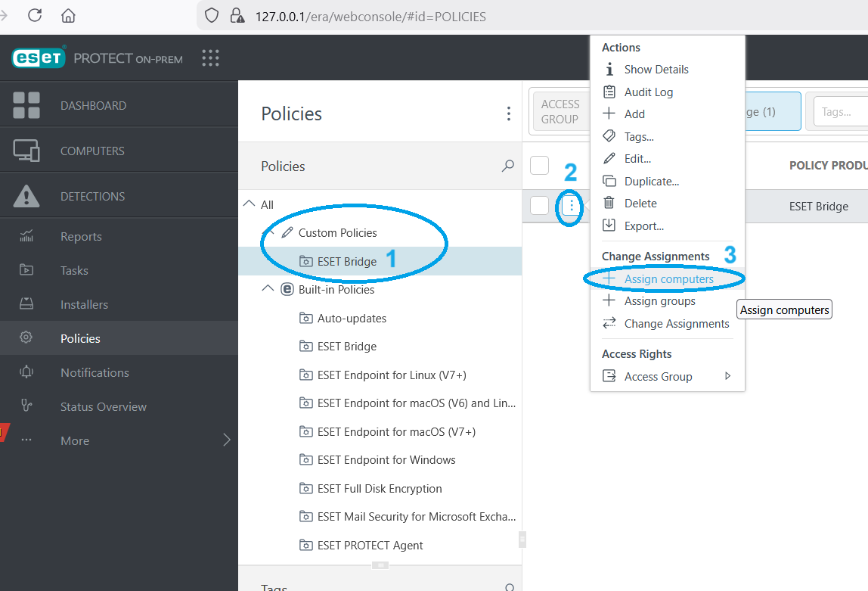Check the select-all checkbox in the table header
868x591 pixels.
click(x=539, y=165)
